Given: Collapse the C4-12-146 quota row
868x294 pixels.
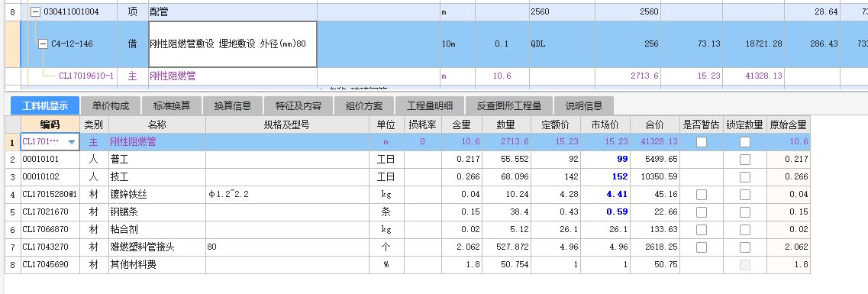Looking at the screenshot, I should pos(44,44).
